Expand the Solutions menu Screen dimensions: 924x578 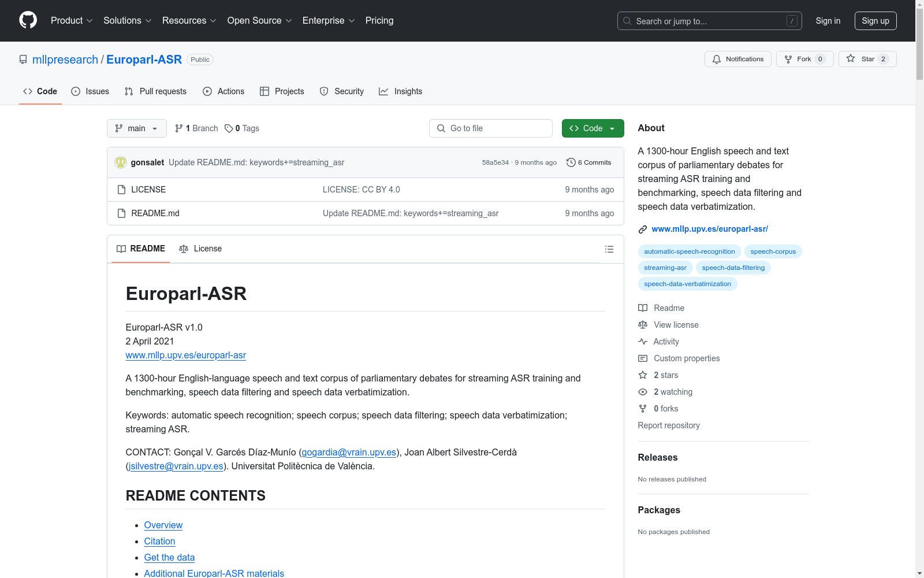[x=128, y=21]
